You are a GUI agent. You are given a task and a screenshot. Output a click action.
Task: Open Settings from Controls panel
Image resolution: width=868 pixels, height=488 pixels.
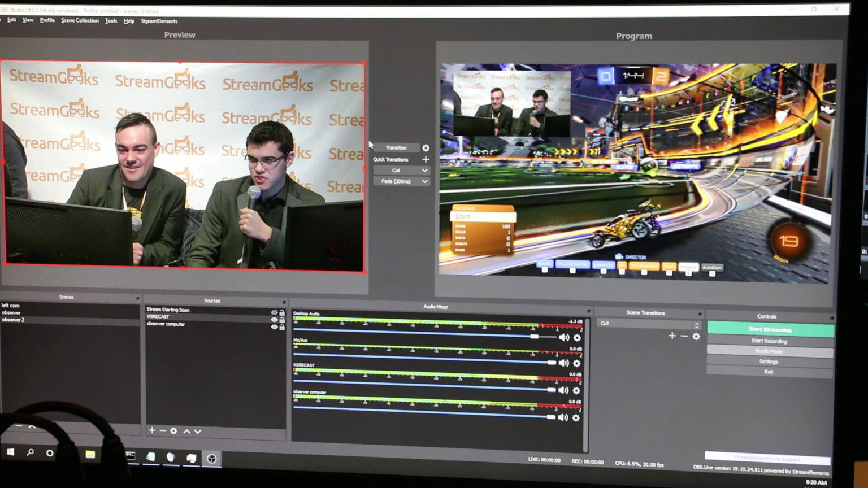pyautogui.click(x=769, y=361)
